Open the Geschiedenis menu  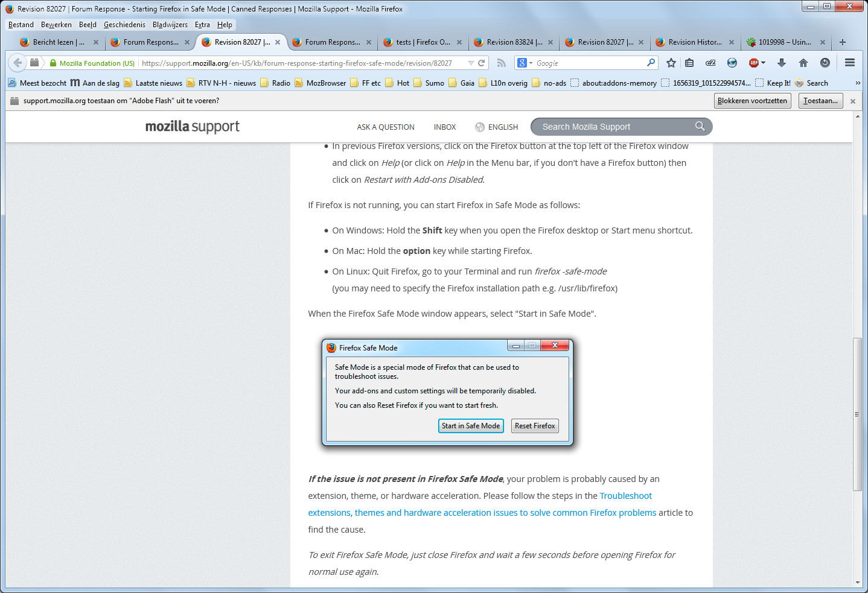tap(124, 25)
